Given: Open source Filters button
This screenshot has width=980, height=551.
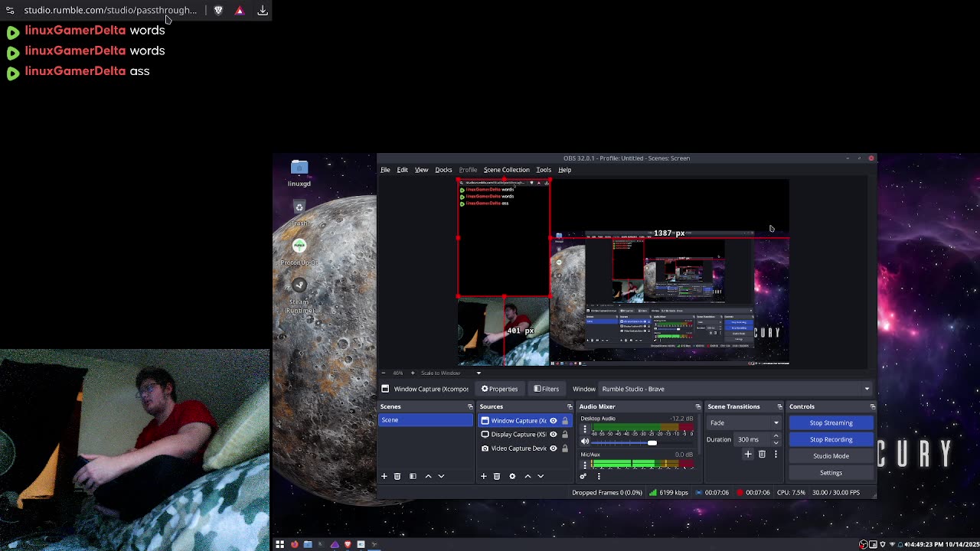Looking at the screenshot, I should click(x=547, y=389).
